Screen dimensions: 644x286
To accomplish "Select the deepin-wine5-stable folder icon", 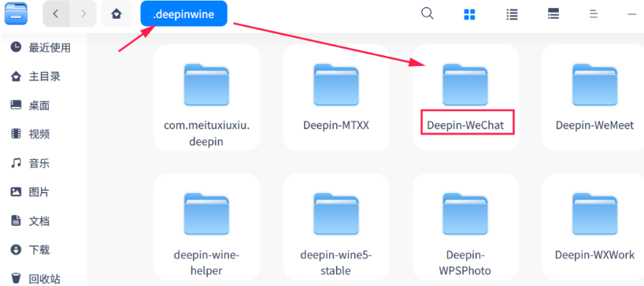I will click(x=336, y=214).
